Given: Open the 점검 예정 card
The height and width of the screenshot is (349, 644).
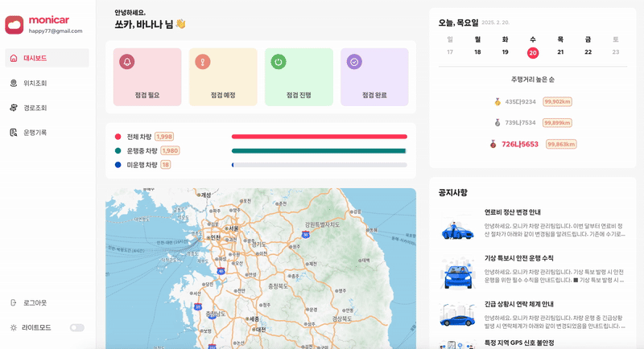Looking at the screenshot, I should pyautogui.click(x=223, y=77).
